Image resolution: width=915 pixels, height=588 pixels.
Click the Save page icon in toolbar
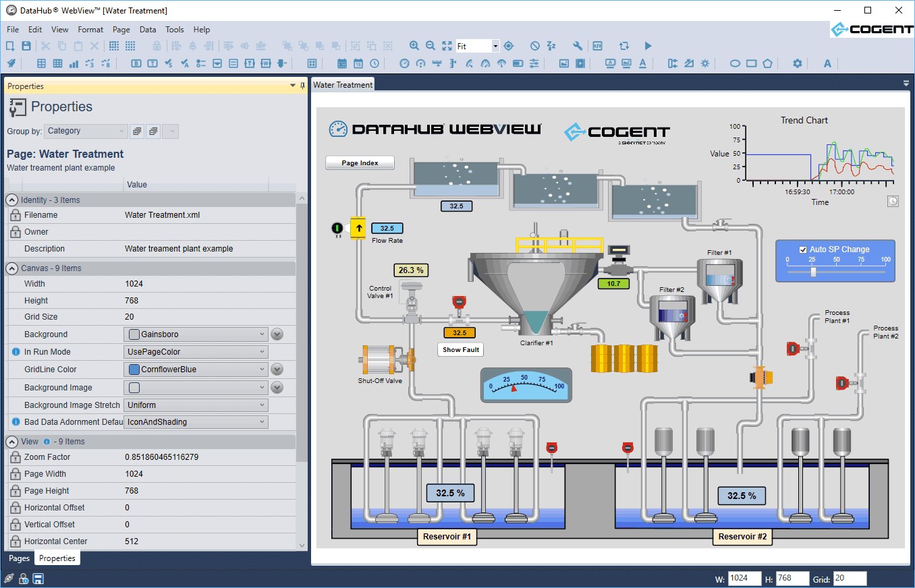26,46
